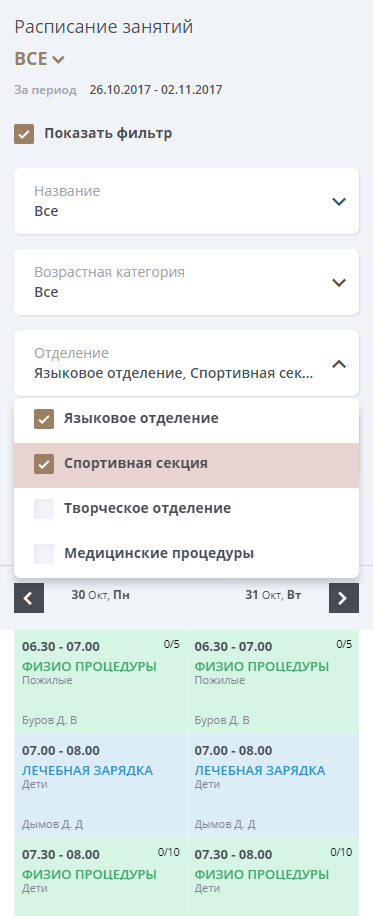
Task: Go to next days with right arrow
Action: [x=344, y=598]
